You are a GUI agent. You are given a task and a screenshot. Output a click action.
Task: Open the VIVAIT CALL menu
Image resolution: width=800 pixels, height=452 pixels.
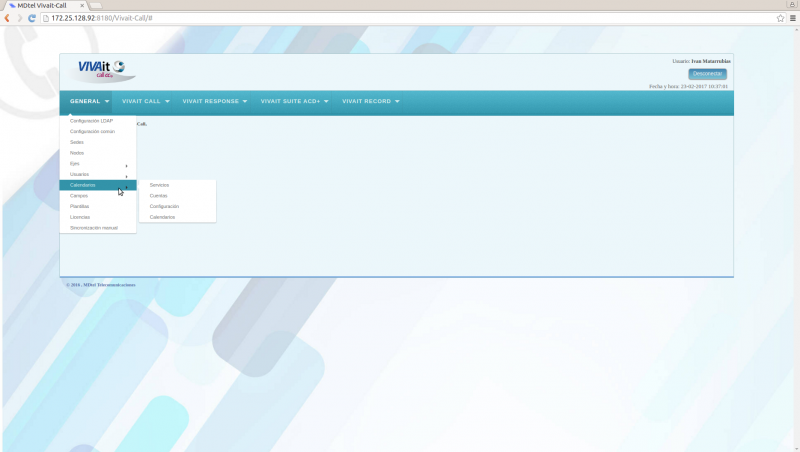click(x=145, y=102)
